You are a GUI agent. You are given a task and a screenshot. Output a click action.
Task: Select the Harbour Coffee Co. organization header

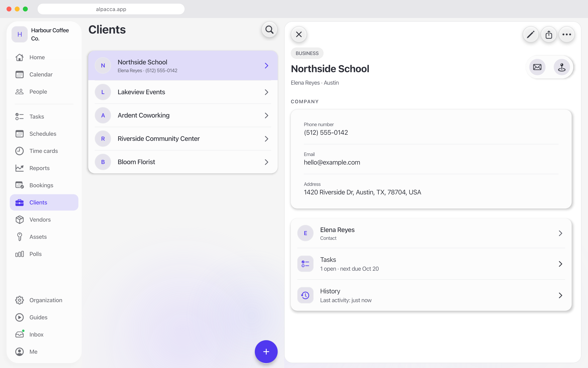44,34
